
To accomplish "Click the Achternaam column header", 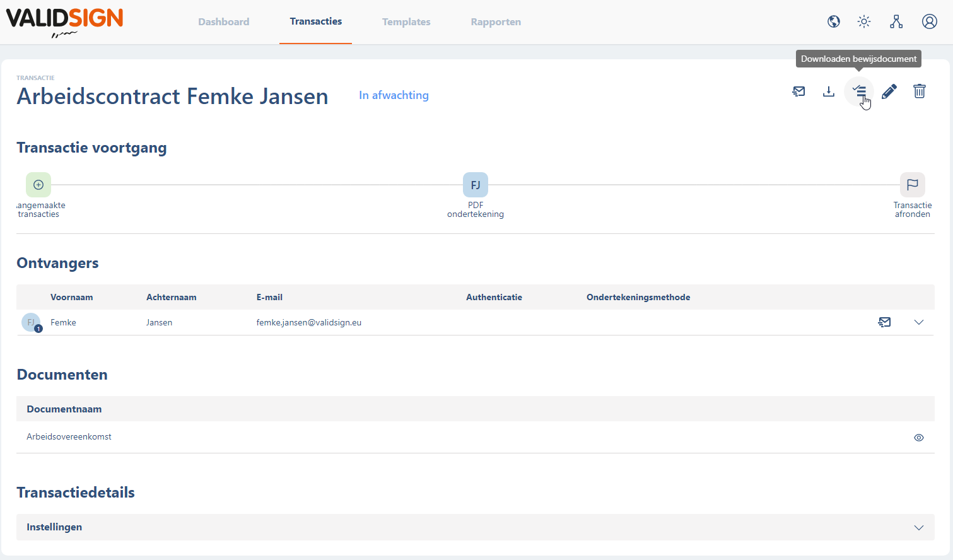I will coord(172,297).
